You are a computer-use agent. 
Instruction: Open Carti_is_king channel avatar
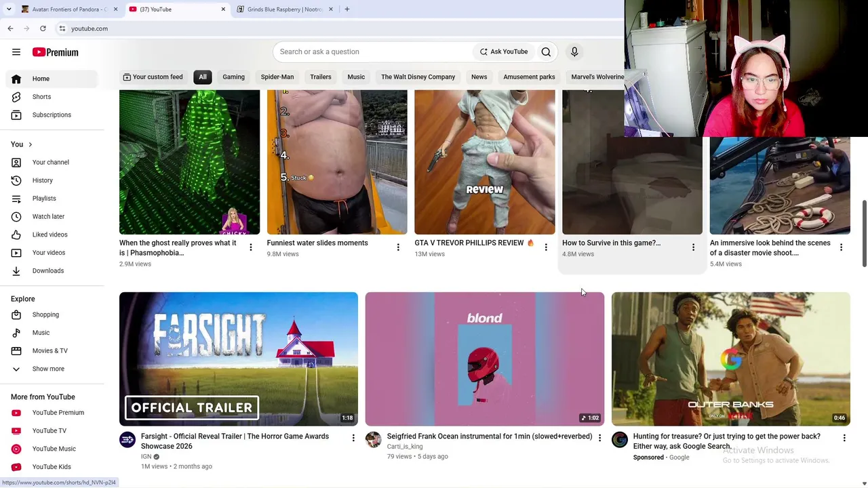pos(373,440)
